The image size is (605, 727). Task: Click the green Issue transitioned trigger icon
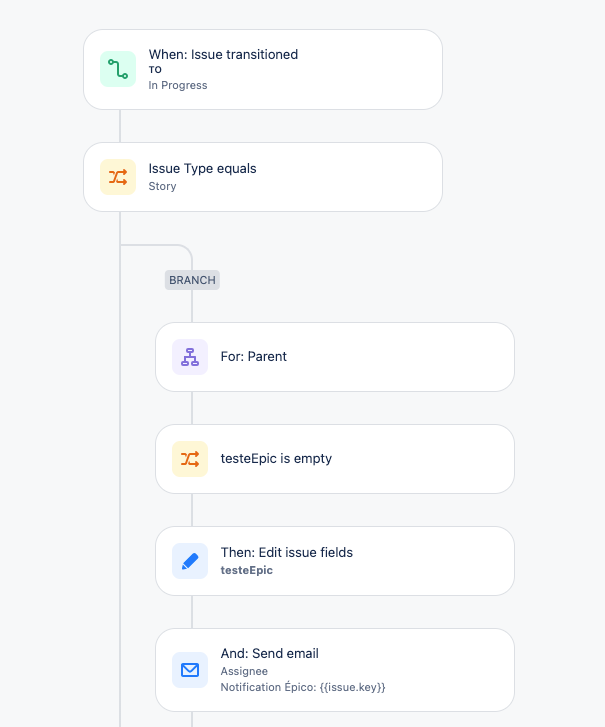coord(118,69)
